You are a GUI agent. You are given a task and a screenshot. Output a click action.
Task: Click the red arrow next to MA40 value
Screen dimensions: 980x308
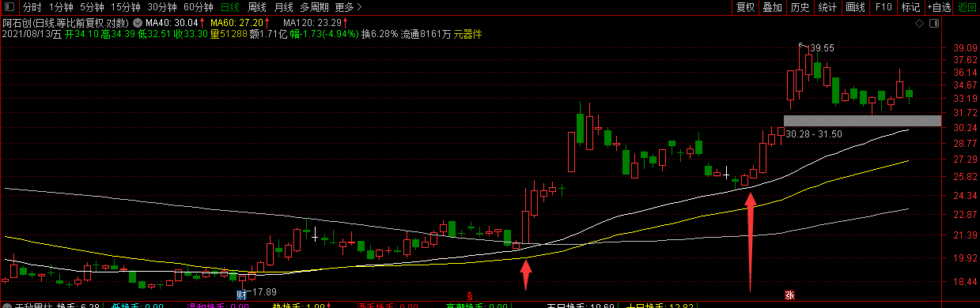pos(201,23)
